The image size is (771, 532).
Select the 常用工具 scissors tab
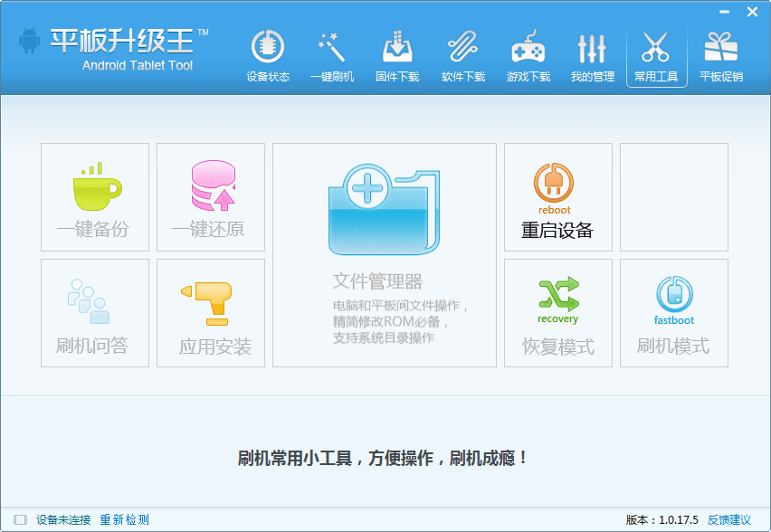[x=656, y=55]
